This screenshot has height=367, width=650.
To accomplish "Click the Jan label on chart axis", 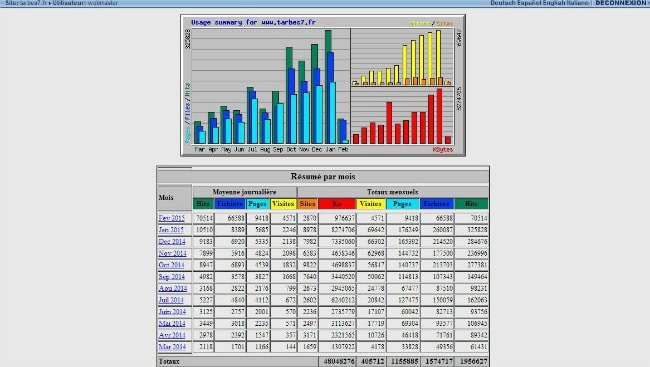I will coord(330,149).
